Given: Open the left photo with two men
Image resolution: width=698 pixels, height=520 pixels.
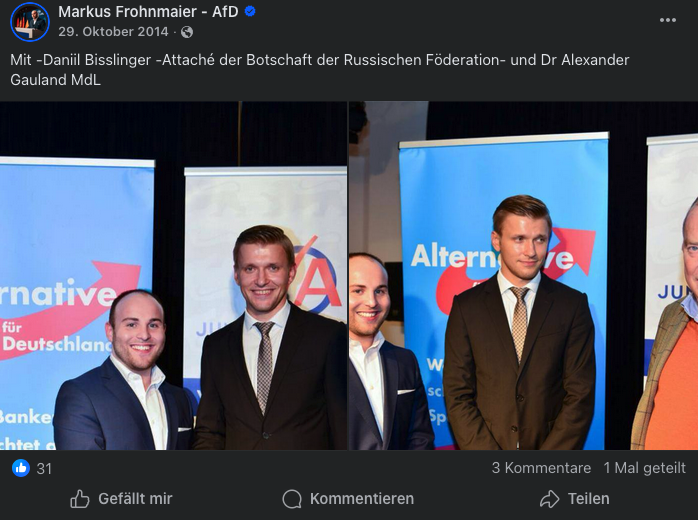Looking at the screenshot, I should (173, 276).
